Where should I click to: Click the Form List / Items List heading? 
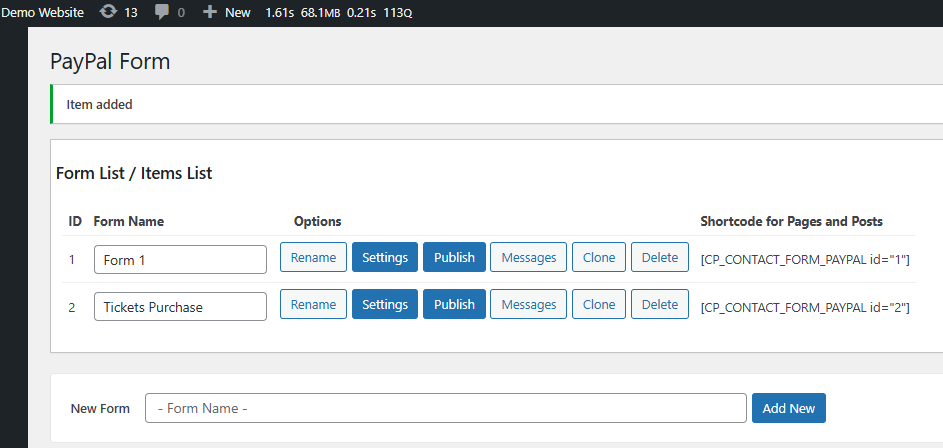coord(134,174)
